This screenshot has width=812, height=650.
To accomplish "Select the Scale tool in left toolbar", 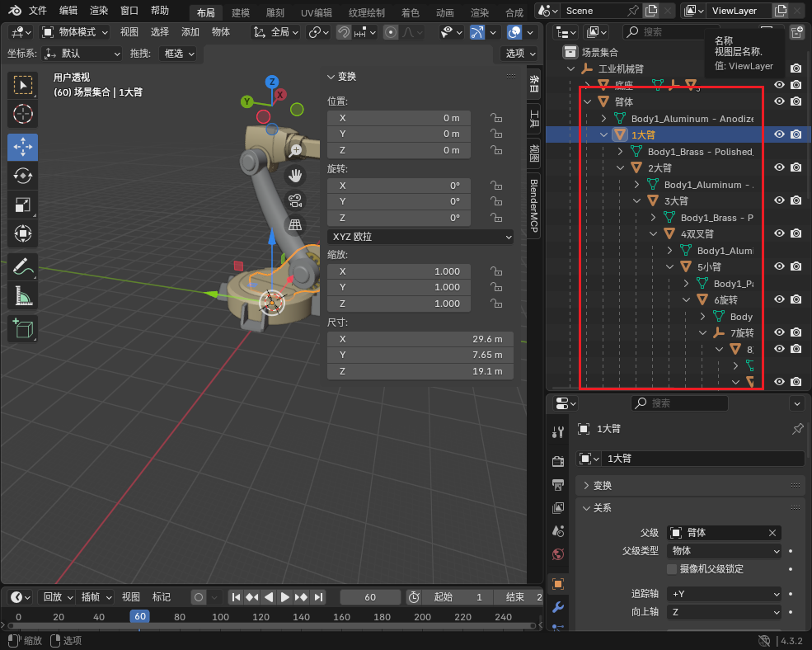I will pyautogui.click(x=23, y=205).
